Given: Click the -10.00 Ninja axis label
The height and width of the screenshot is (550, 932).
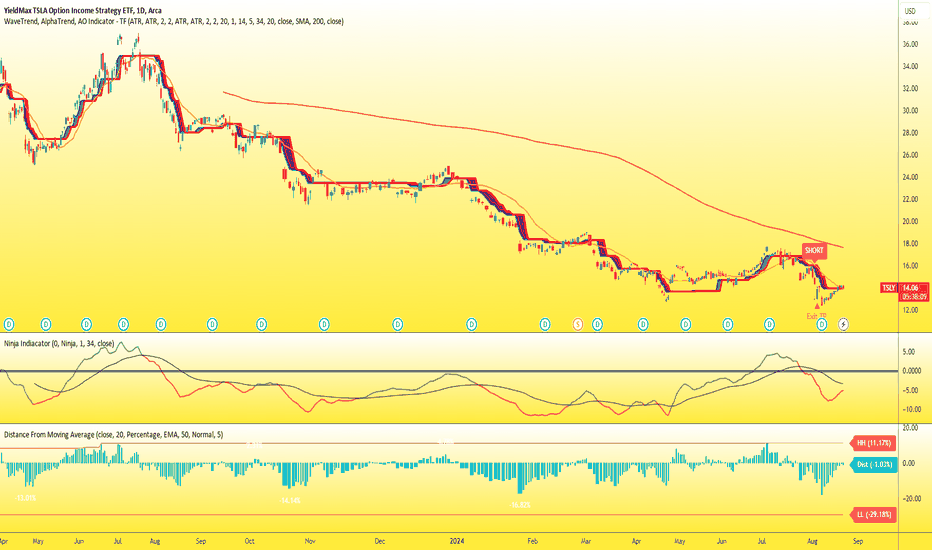Looking at the screenshot, I should pyautogui.click(x=911, y=409).
